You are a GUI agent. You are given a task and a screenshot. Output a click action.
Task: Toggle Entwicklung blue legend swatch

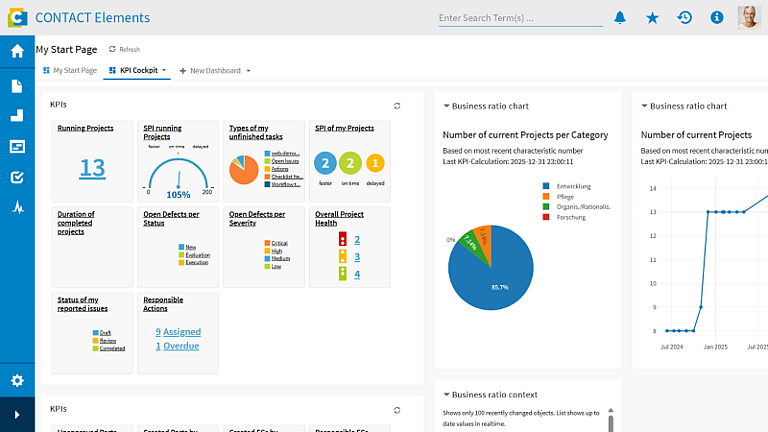click(546, 186)
